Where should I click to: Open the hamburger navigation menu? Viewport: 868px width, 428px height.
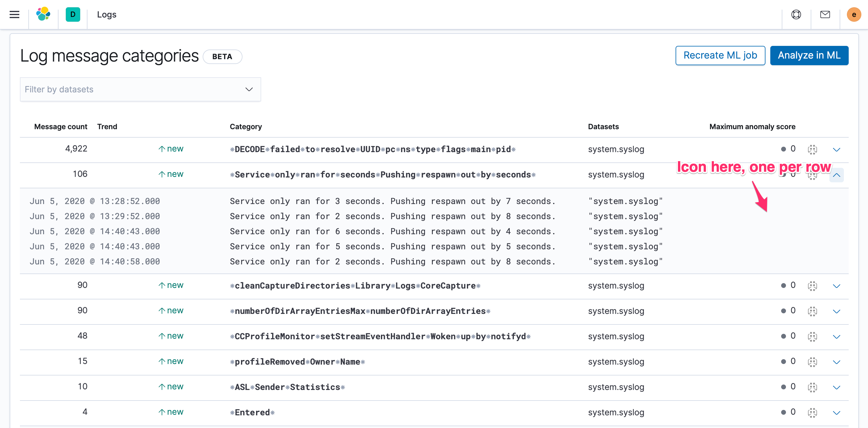click(x=14, y=14)
